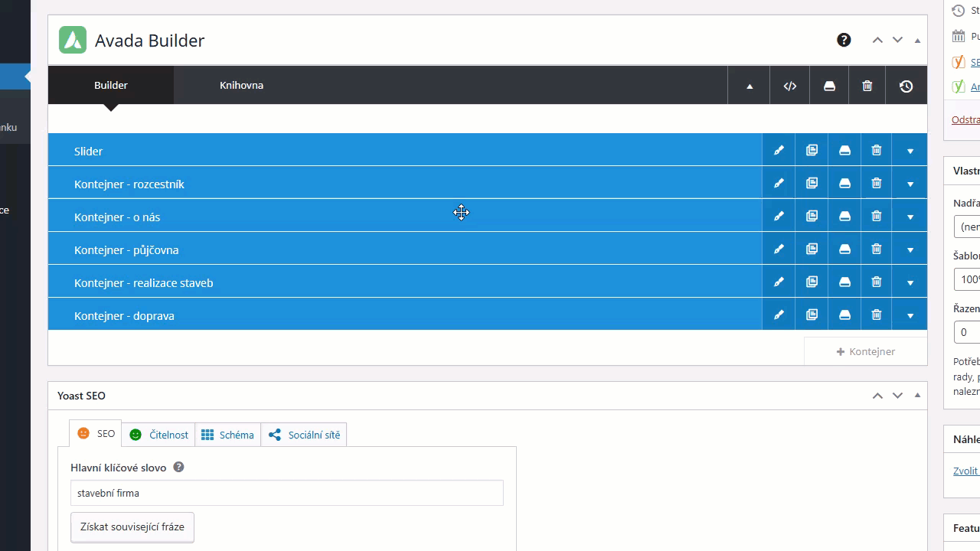Screen dimensions: 980x551
Task: Expand the Slider container row
Action: [910, 151]
